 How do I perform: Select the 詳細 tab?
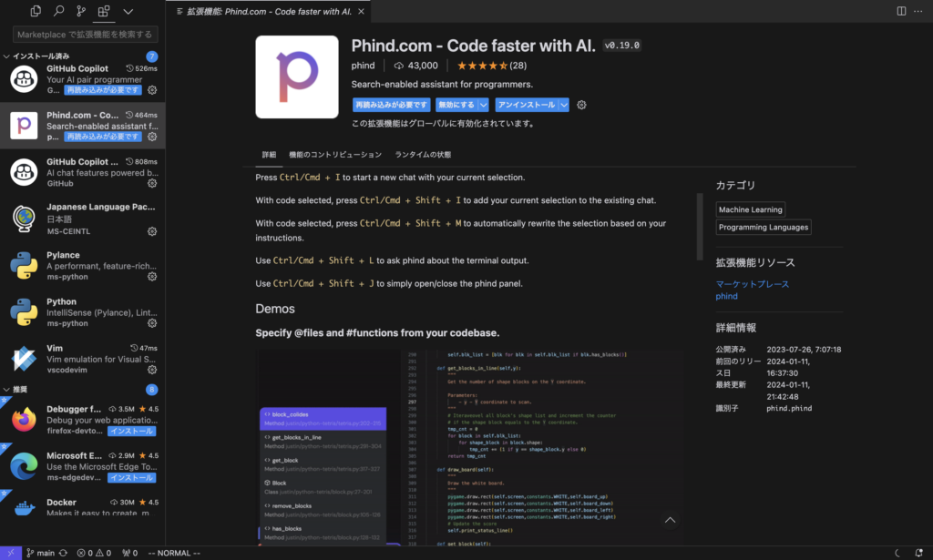(269, 155)
